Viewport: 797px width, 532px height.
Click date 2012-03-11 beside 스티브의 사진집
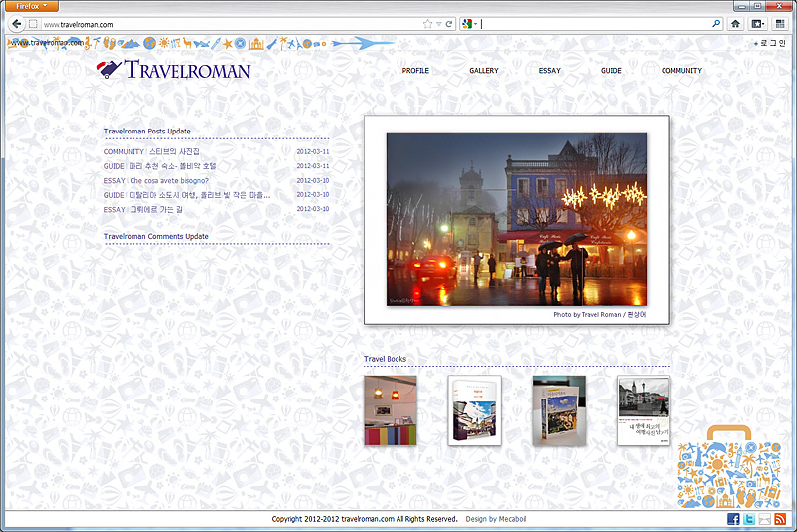pos(313,151)
